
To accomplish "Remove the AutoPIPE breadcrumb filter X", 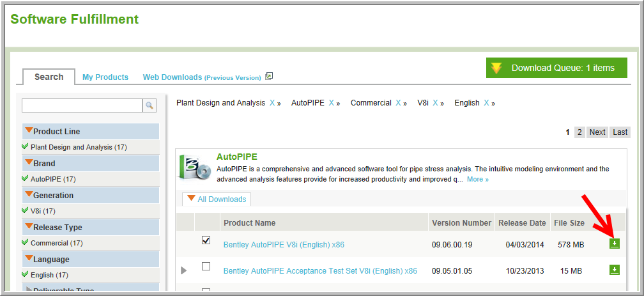I will point(331,103).
